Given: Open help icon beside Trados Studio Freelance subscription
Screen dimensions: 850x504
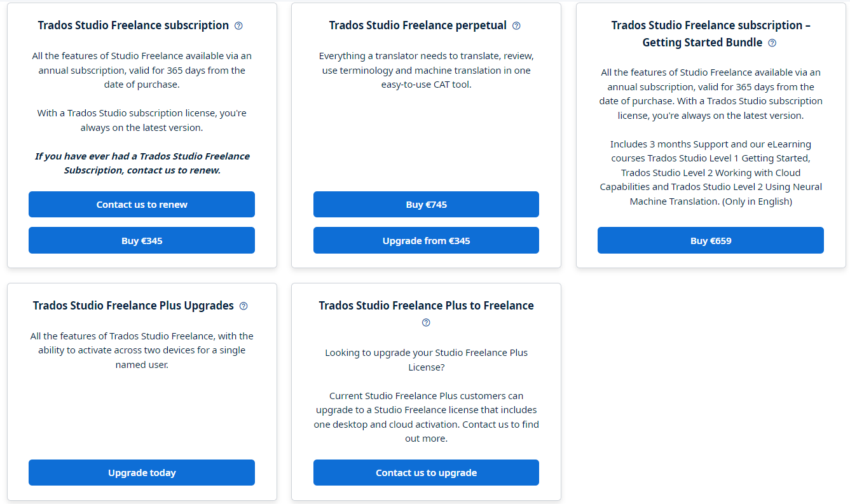Looking at the screenshot, I should pyautogui.click(x=238, y=26).
